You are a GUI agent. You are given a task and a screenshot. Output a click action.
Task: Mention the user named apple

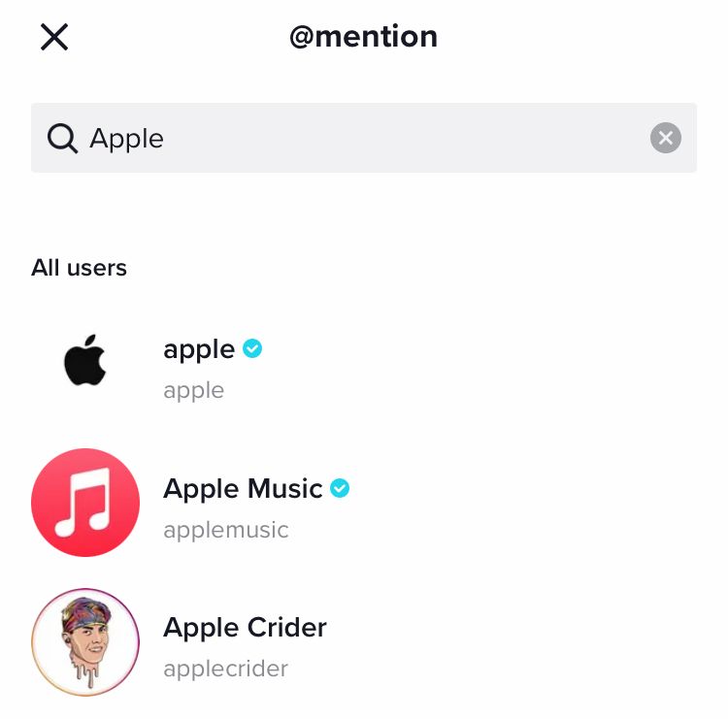(199, 349)
